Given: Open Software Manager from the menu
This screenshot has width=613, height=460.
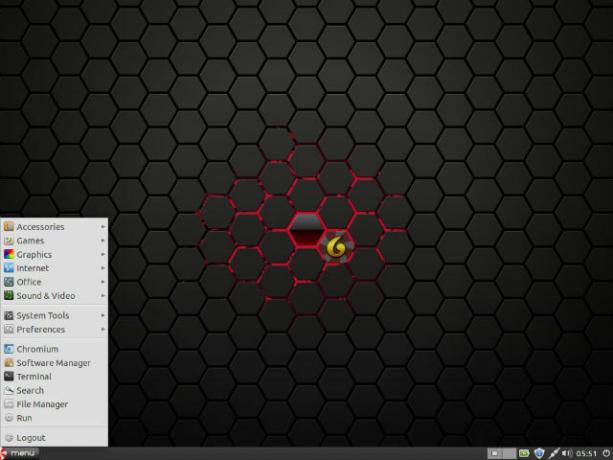Looking at the screenshot, I should pyautogui.click(x=54, y=363).
